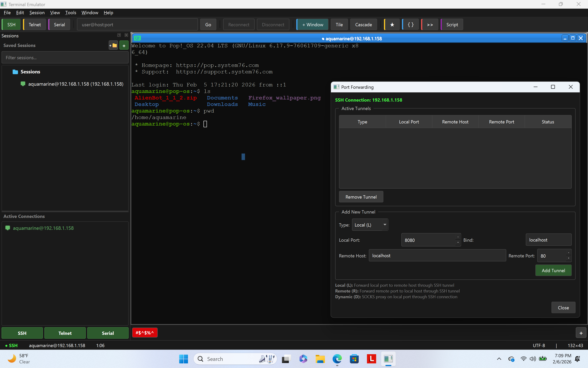Cascade the terminal windows

tap(363, 25)
